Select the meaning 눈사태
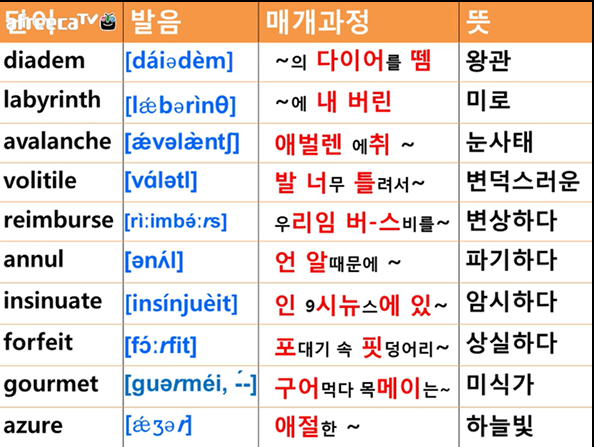The height and width of the screenshot is (447, 594). (500, 142)
